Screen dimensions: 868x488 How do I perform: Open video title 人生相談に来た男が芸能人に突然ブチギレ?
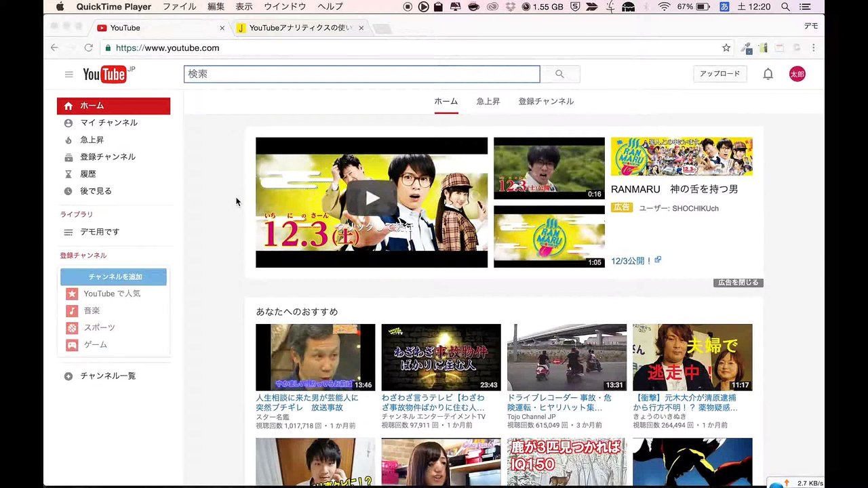[307, 403]
